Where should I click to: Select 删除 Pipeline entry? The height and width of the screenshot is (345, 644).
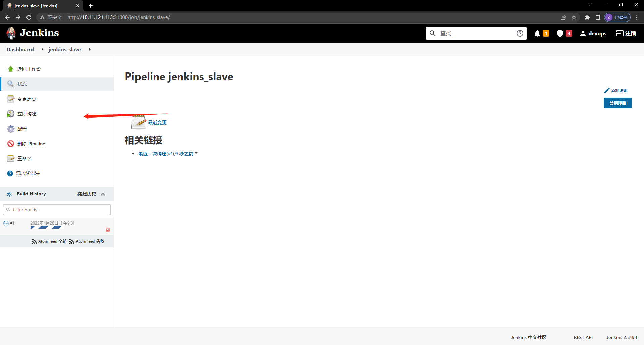[31, 144]
